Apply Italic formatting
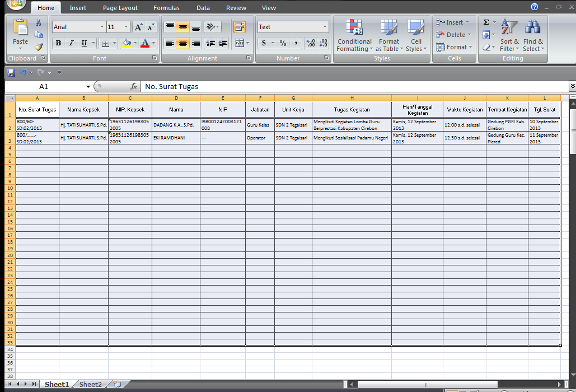This screenshot has width=576, height=392. click(71, 43)
